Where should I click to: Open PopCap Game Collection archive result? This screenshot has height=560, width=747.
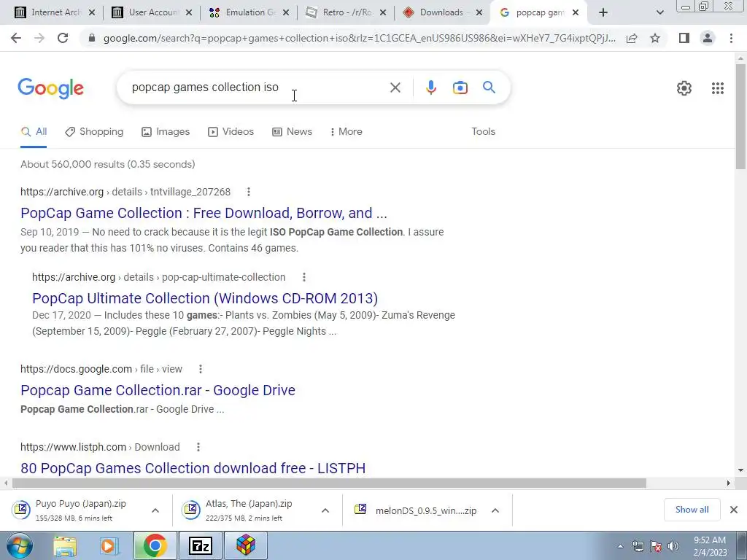pyautogui.click(x=204, y=213)
